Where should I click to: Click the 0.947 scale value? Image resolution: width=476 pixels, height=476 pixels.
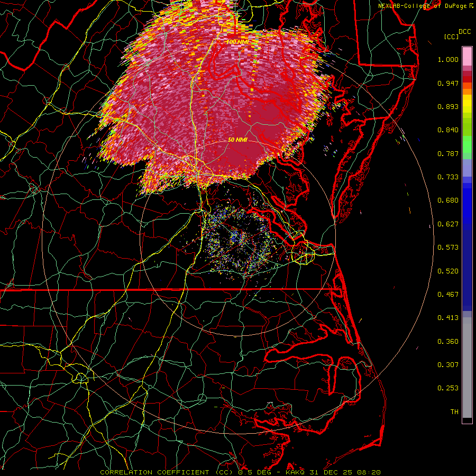[x=448, y=83]
